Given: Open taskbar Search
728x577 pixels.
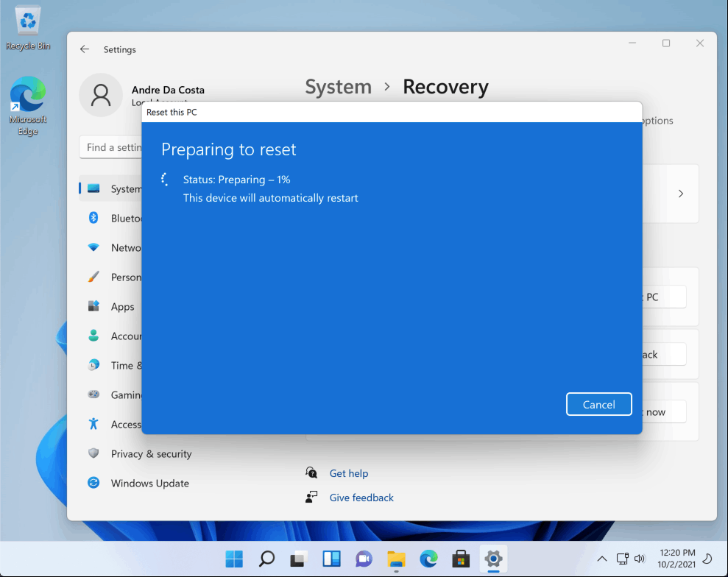Looking at the screenshot, I should coord(266,559).
